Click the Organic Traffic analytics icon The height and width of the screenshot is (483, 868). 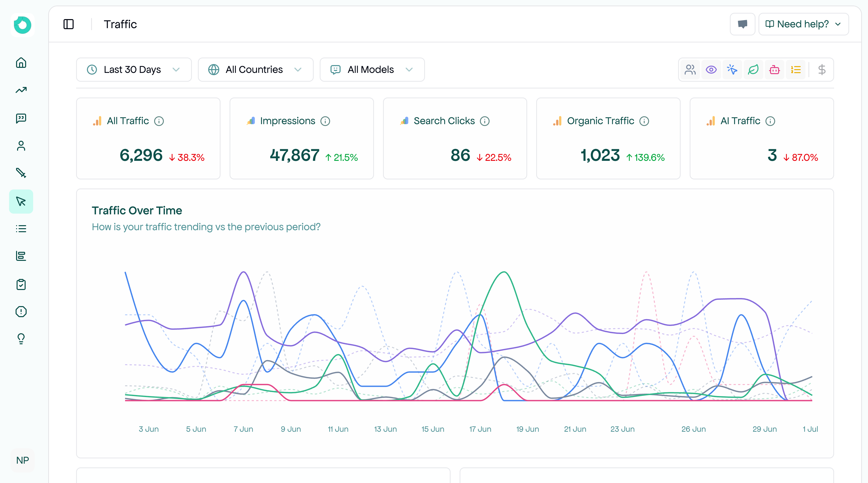(x=557, y=121)
